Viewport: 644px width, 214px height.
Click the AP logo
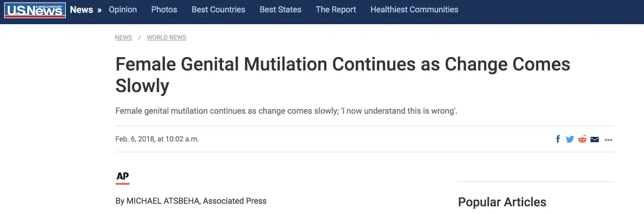tap(122, 177)
